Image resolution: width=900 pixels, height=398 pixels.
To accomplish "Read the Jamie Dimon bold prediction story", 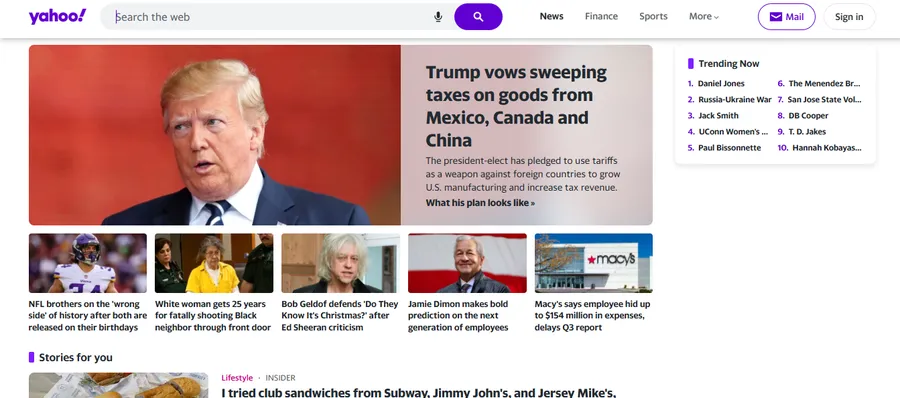I will (458, 315).
